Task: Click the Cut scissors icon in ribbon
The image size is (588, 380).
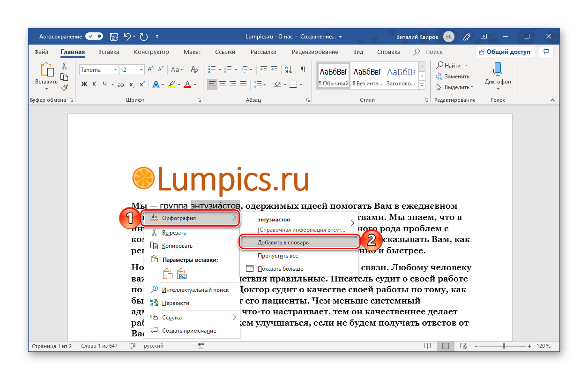Action: (65, 66)
